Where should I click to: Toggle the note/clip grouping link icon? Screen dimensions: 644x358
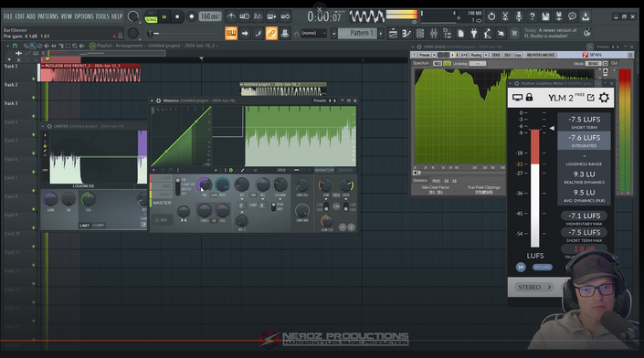[271, 33]
